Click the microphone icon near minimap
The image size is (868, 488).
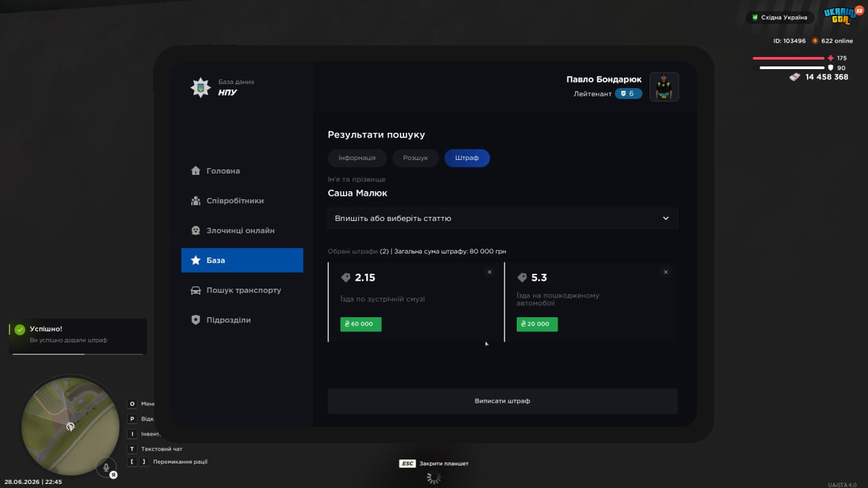tap(106, 467)
